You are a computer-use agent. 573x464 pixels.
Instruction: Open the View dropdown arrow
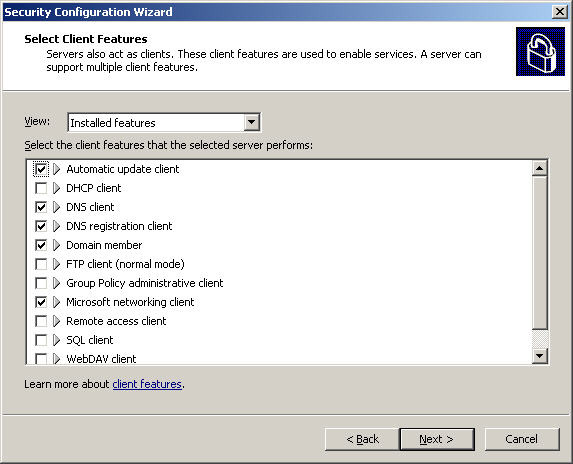click(x=251, y=122)
